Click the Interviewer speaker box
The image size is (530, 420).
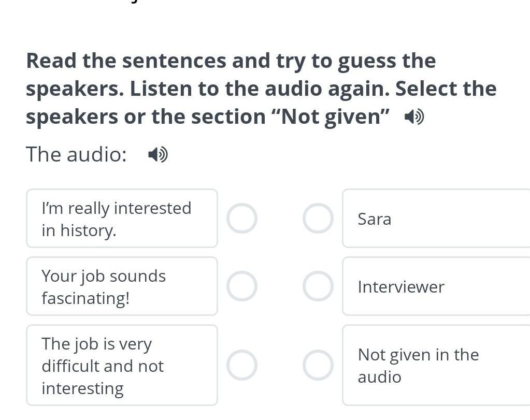435,286
